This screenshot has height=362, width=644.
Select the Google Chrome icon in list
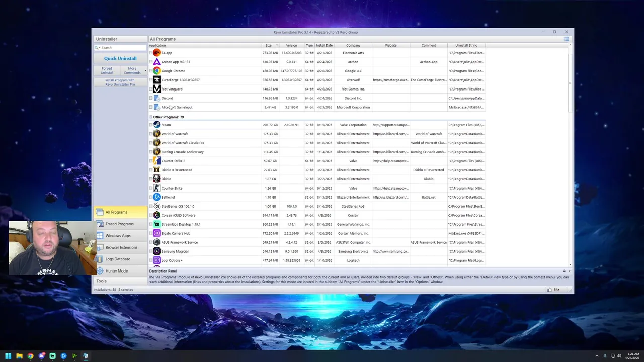157,71
